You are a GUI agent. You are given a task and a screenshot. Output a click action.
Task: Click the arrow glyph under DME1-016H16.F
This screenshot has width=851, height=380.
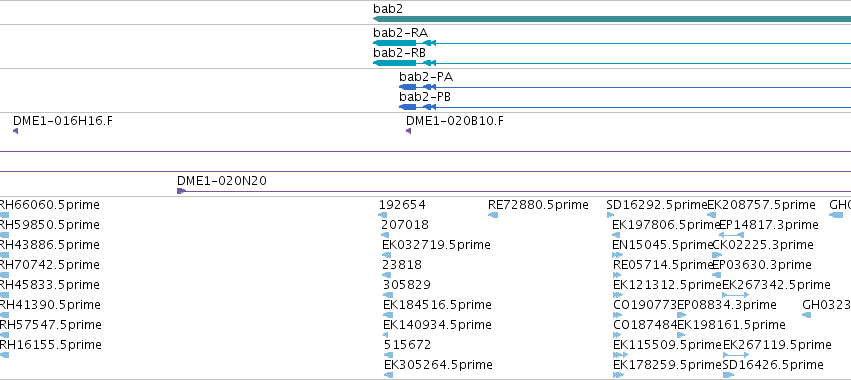[16, 131]
